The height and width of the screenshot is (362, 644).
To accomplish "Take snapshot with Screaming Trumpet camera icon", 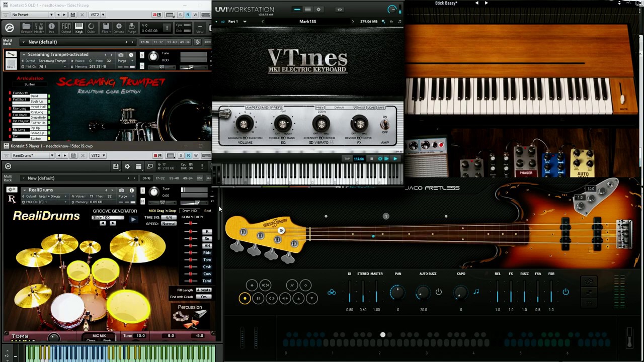I will click(x=121, y=55).
